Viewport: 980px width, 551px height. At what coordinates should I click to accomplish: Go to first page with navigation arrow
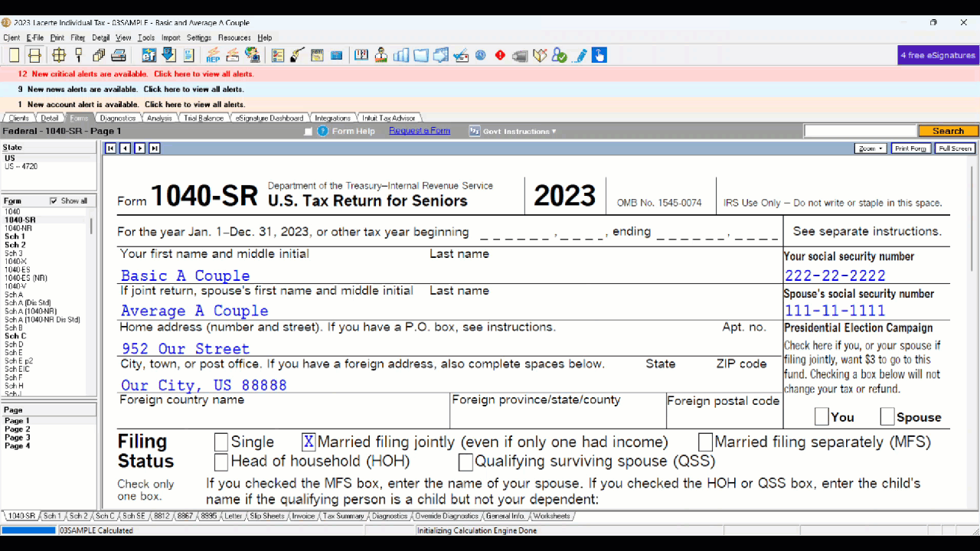tap(111, 148)
